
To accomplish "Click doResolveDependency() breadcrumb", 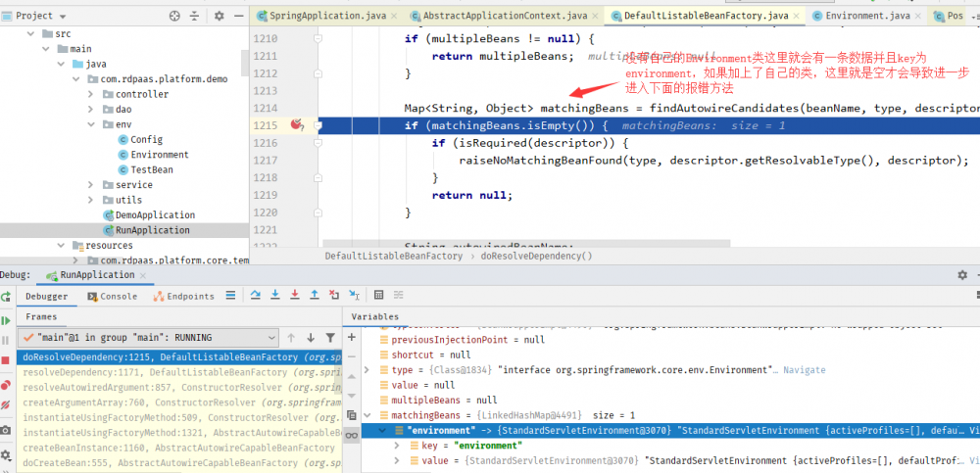I will pos(536,256).
